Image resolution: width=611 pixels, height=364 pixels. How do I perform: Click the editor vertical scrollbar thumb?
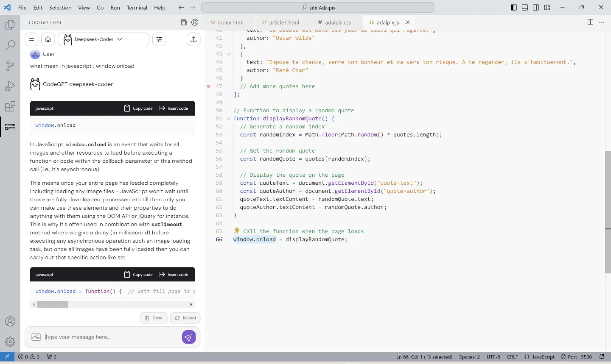pos(608,212)
